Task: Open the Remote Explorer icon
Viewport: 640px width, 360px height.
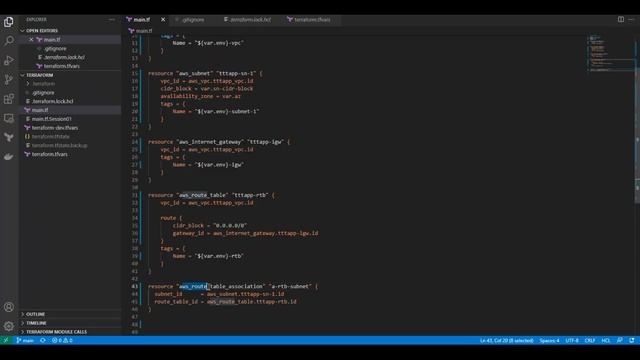Action: point(9,118)
